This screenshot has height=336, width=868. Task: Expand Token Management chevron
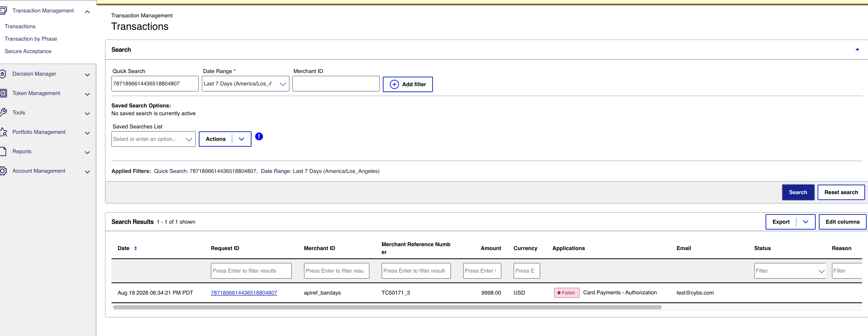(87, 94)
